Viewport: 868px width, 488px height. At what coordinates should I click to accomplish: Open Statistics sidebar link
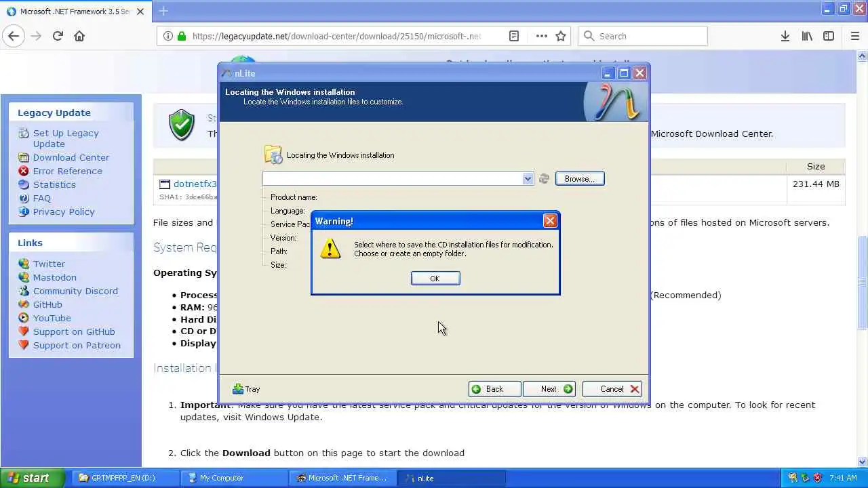coord(54,184)
